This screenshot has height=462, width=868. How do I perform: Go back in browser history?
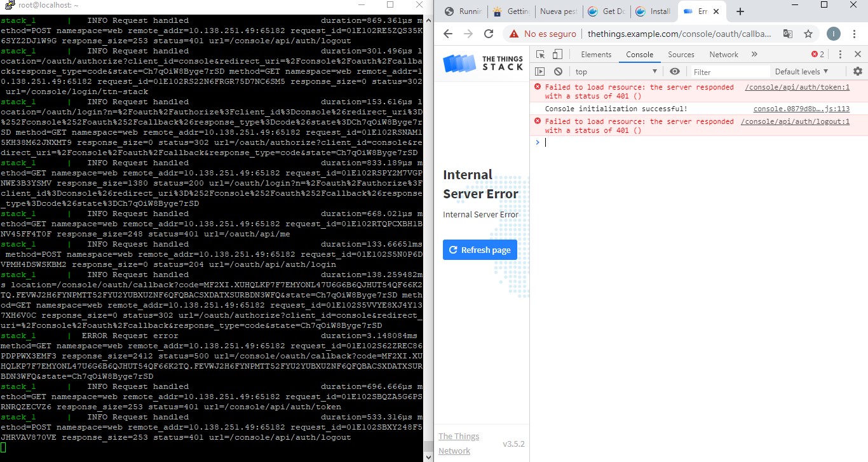click(448, 34)
